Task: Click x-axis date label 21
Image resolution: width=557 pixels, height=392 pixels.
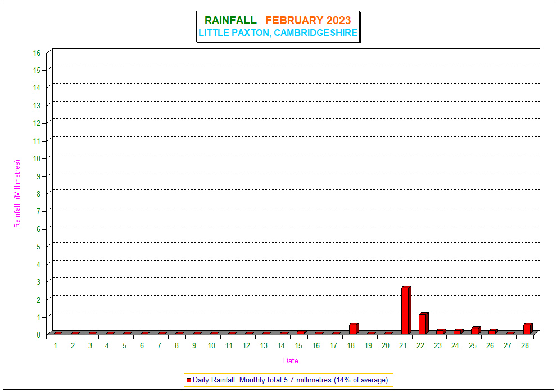Action: 403,346
